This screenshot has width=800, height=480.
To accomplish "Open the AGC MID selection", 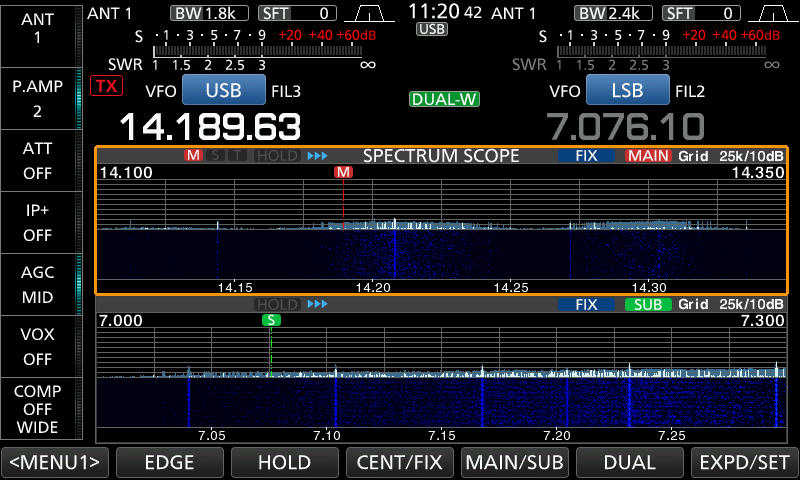I will coord(38,285).
